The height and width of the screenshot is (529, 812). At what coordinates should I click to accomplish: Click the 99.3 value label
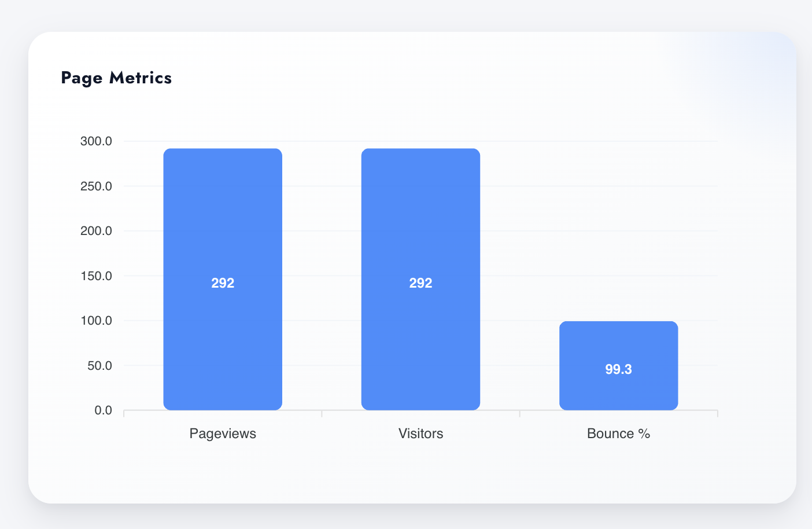[618, 369]
